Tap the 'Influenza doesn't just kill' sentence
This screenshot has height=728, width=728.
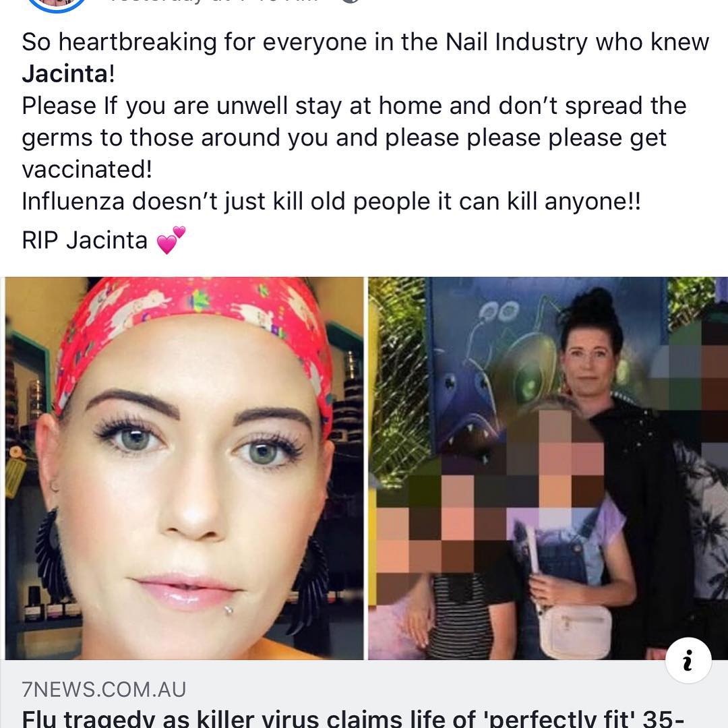point(331,202)
